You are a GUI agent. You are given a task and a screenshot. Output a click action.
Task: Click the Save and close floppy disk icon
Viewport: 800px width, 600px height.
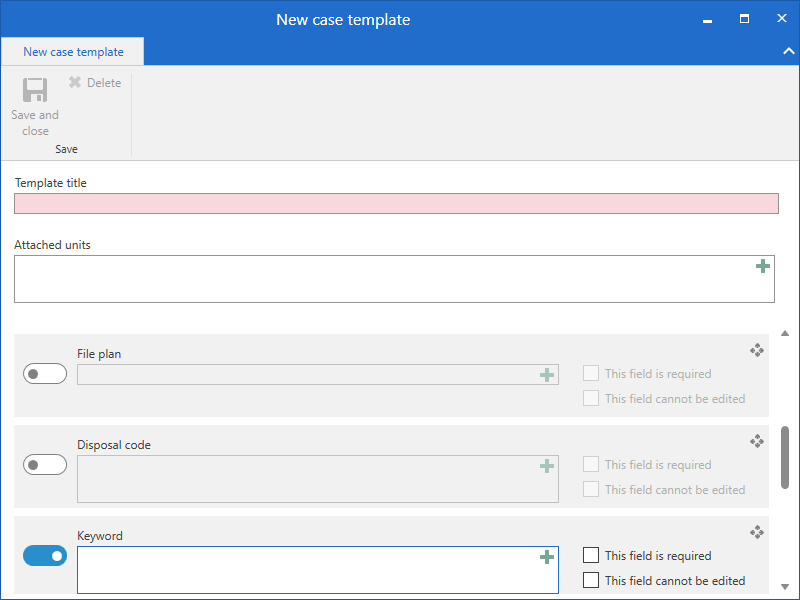[35, 91]
